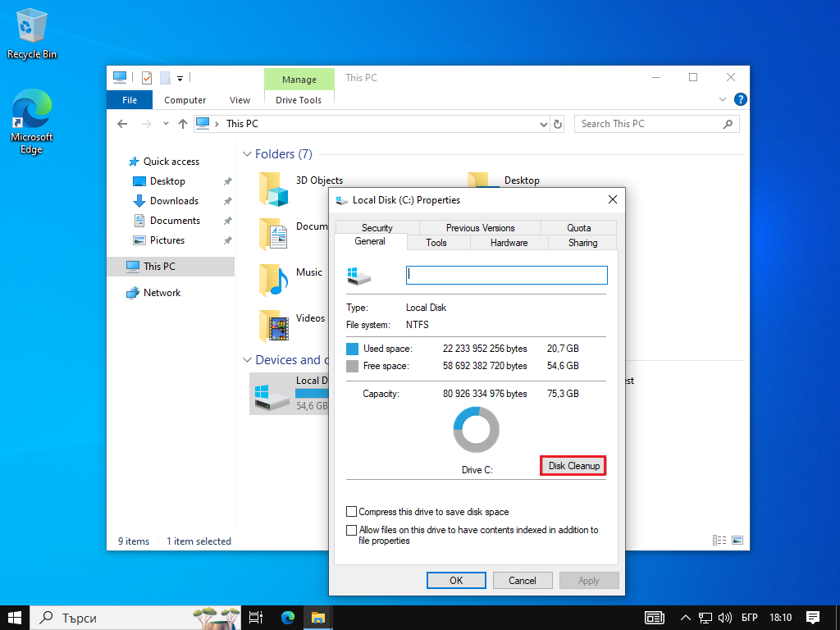Open the Security tab in Properties
This screenshot has width=840, height=630.
point(377,228)
